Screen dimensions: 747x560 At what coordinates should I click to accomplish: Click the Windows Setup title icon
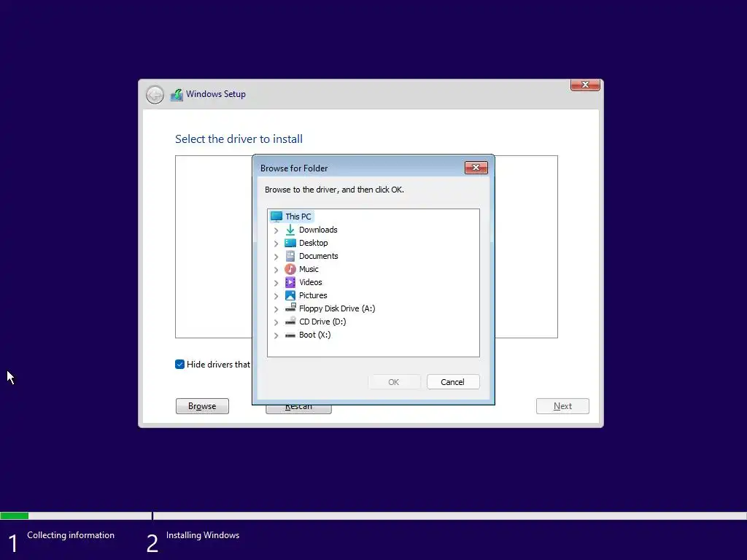177,94
